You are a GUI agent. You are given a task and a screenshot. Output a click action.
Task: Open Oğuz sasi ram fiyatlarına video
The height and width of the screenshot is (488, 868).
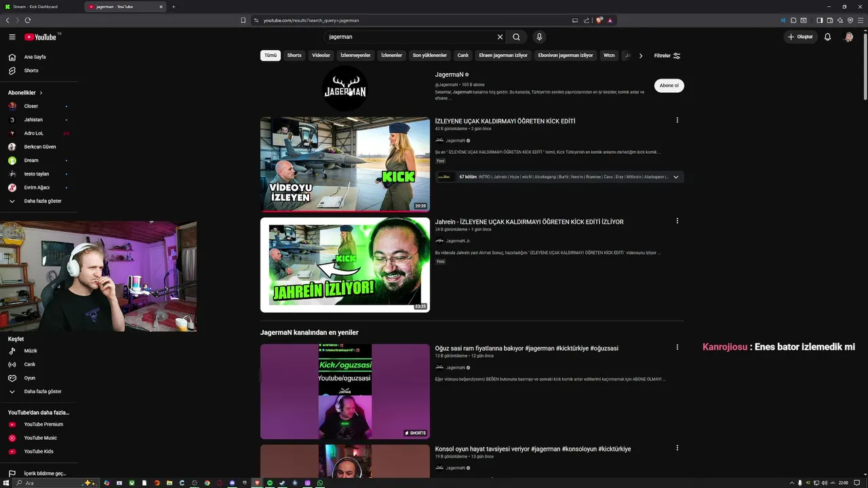coord(526,348)
